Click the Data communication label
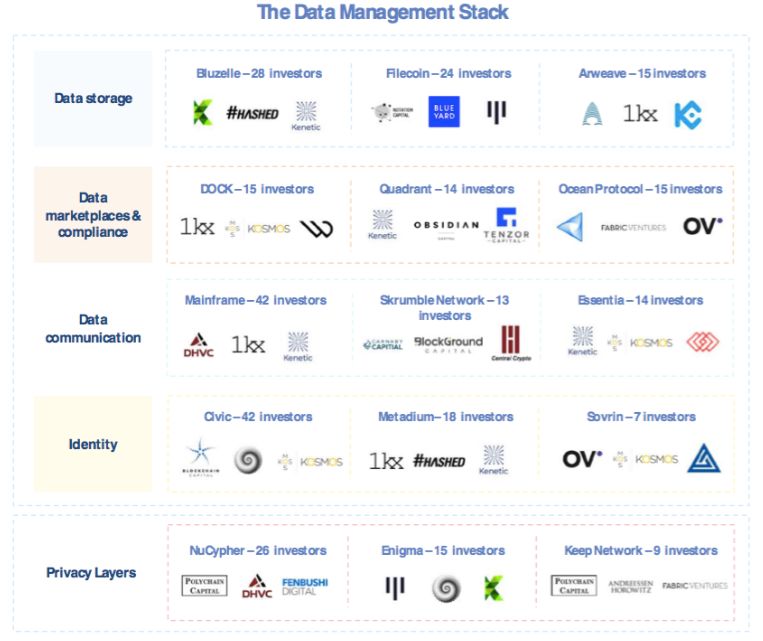763x641 pixels. click(x=93, y=329)
